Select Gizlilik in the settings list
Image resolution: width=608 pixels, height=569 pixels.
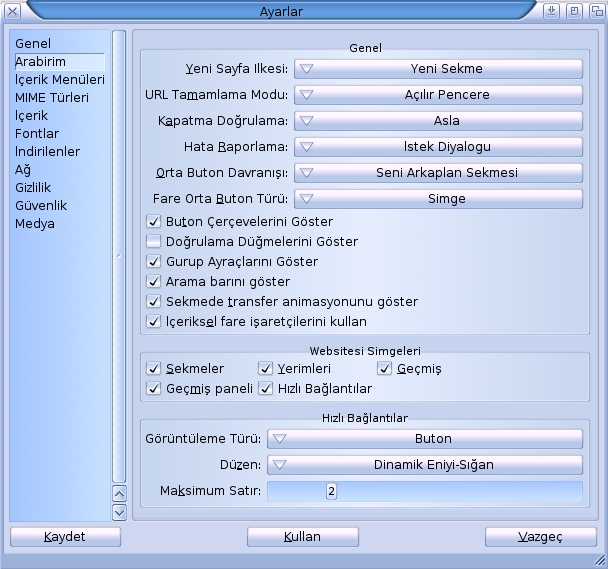(x=60, y=188)
